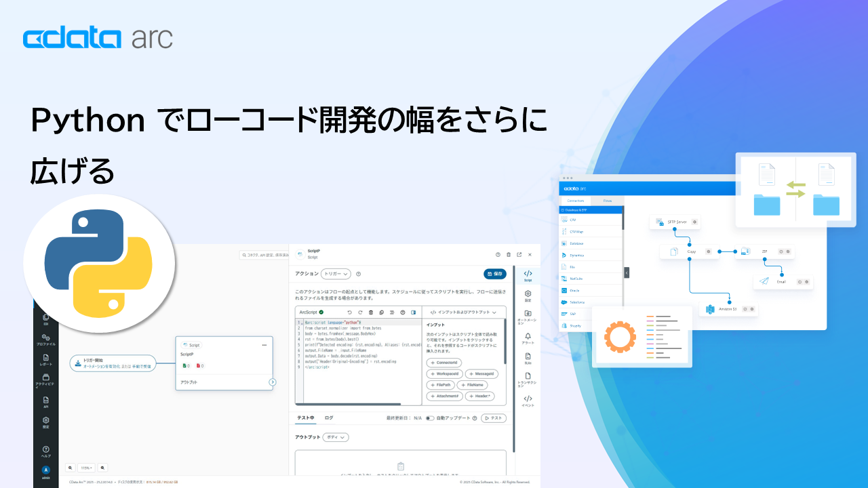Screen dimensions: 868x488
Task: Open the アラート bell icon
Action: click(528, 338)
